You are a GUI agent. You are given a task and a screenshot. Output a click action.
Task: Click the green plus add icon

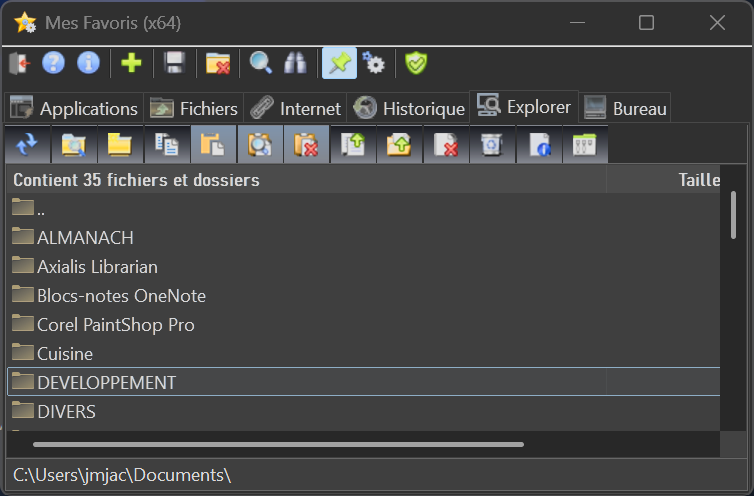[x=131, y=63]
